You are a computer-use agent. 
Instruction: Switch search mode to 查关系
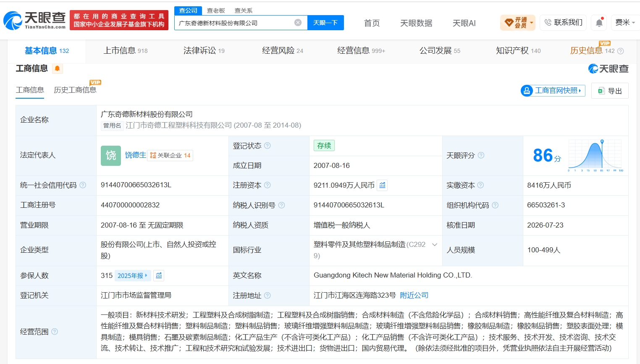click(244, 10)
